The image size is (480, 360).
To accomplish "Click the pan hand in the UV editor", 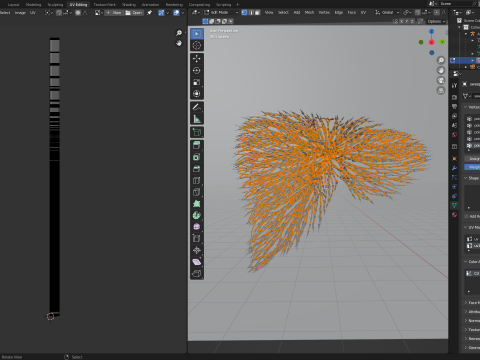I will point(179,43).
